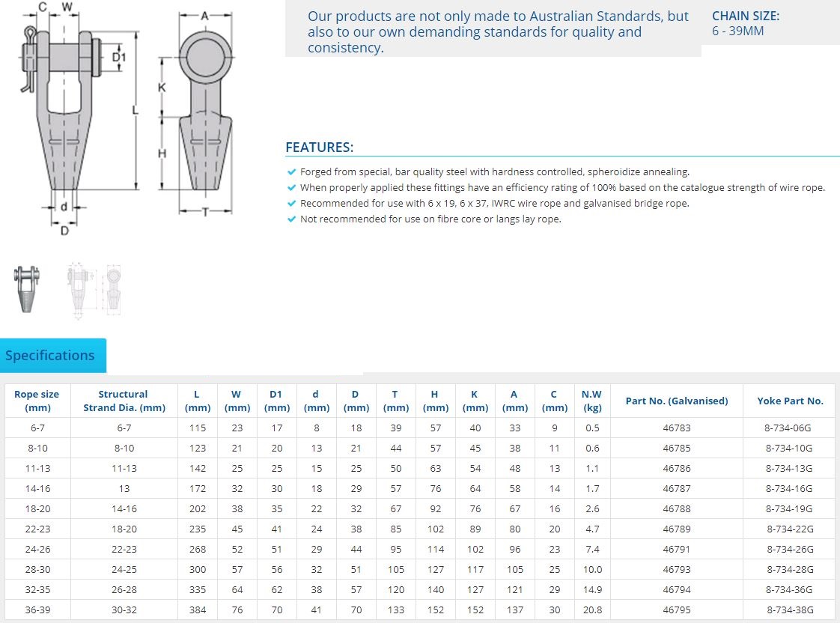Click the Part No. (Galvanised) header

(677, 401)
